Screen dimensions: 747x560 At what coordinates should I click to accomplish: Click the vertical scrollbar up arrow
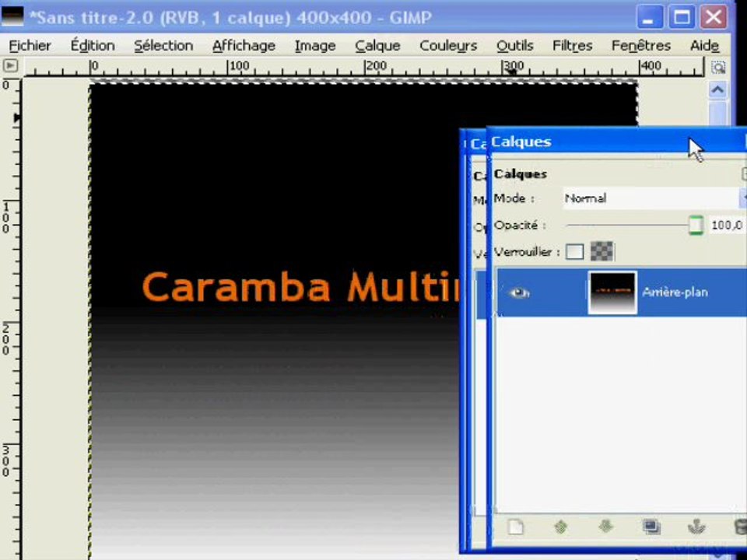coord(718,89)
